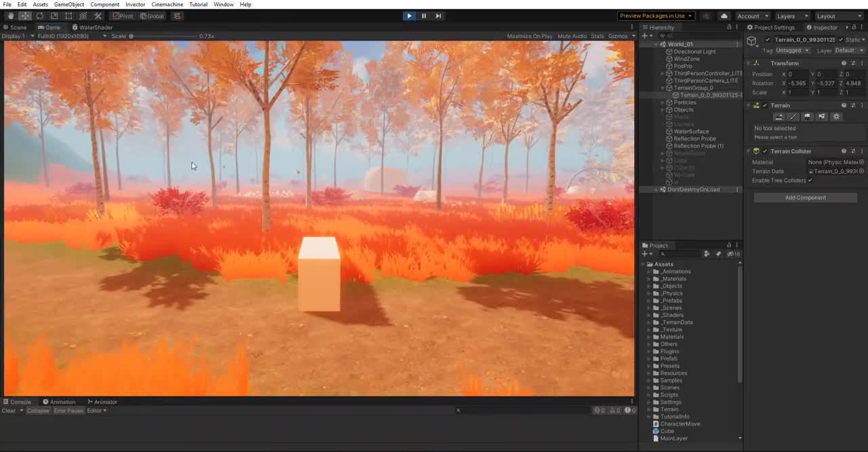Open the GameObject menu
The width and height of the screenshot is (868, 452).
click(x=68, y=5)
